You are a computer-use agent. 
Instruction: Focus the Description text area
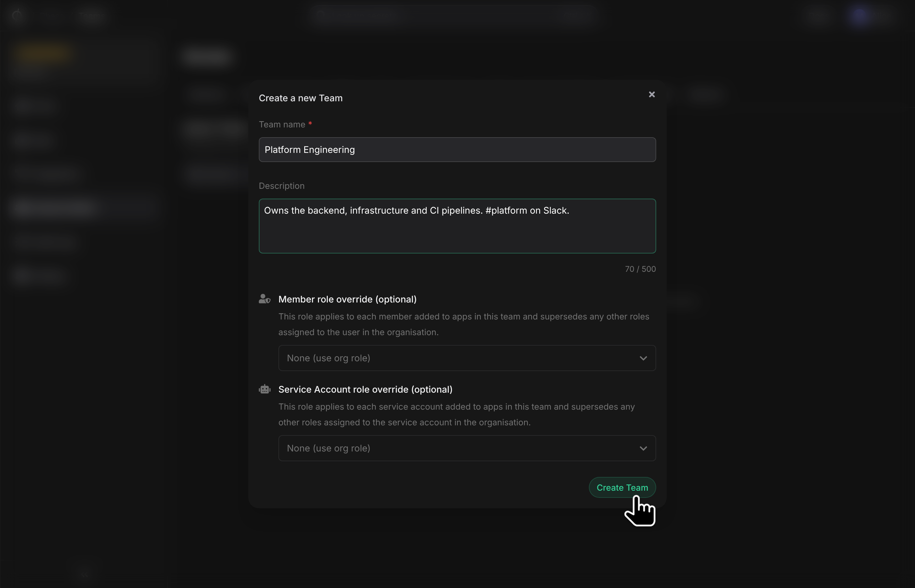(457, 226)
